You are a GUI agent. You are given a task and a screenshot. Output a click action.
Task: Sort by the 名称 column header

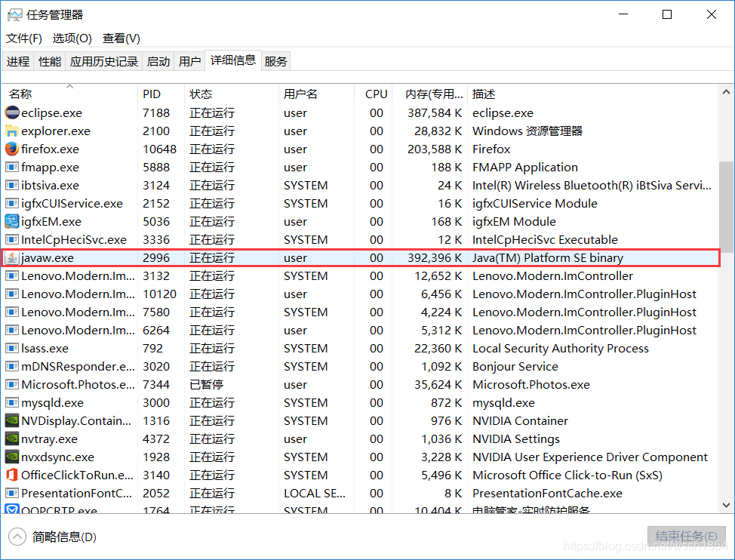point(69,94)
